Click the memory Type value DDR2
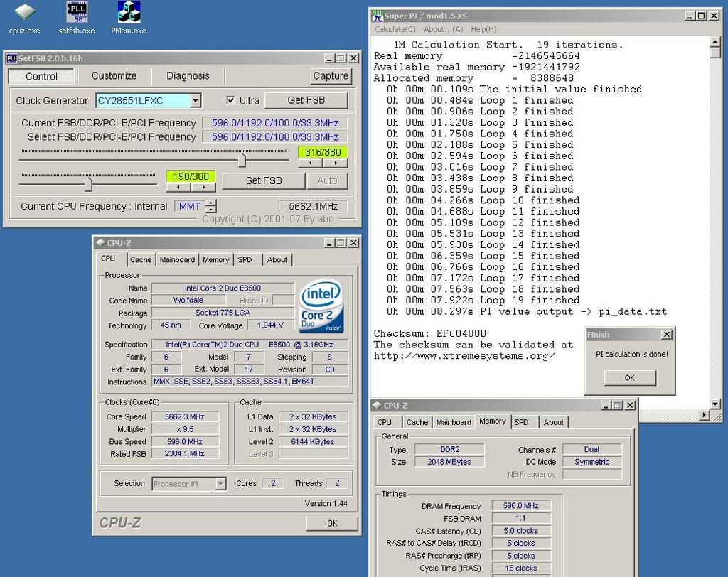This screenshot has width=728, height=577. tap(449, 449)
